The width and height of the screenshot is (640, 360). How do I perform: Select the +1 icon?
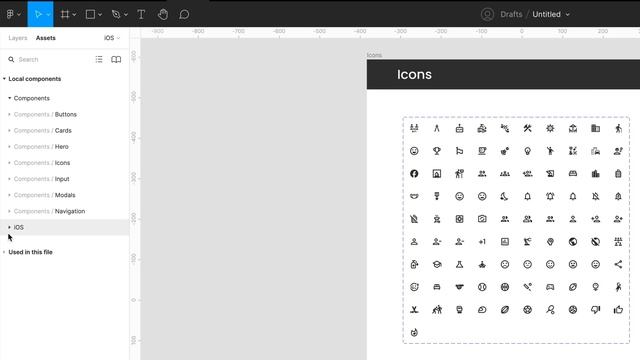click(482, 242)
